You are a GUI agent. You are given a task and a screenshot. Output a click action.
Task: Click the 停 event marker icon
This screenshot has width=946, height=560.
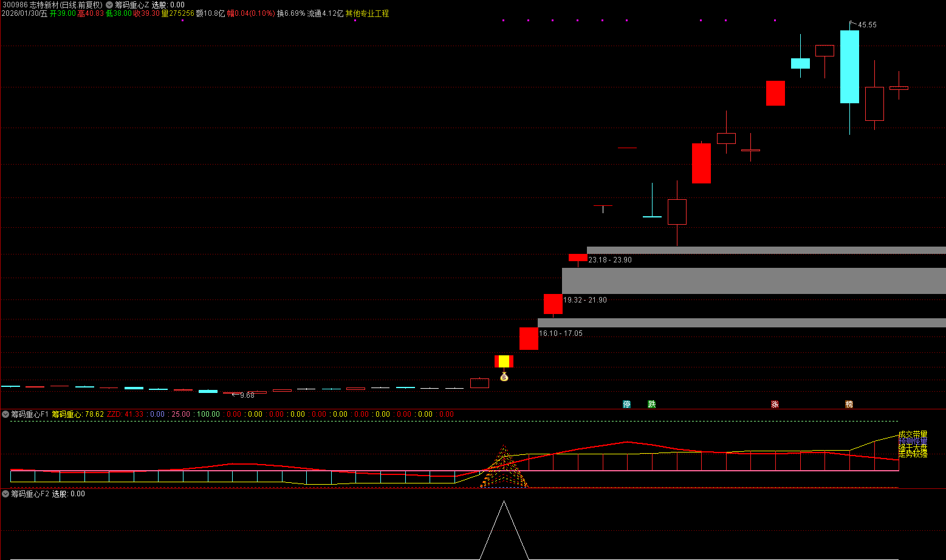627,404
